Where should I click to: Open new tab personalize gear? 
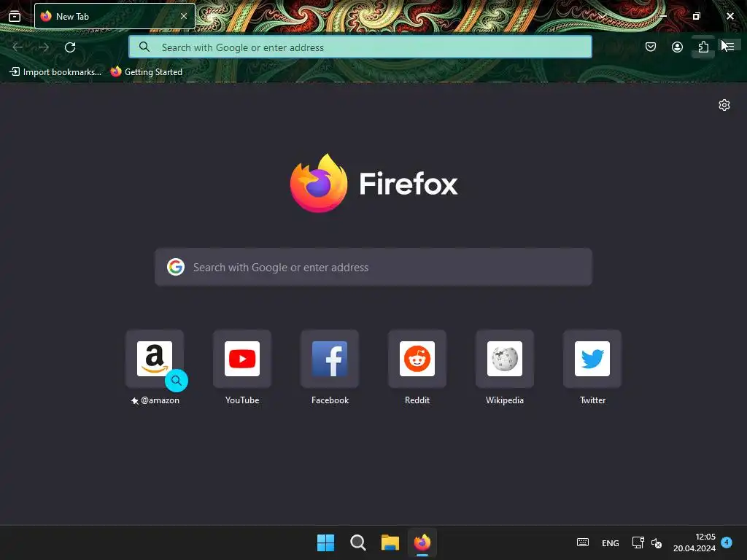pyautogui.click(x=724, y=105)
